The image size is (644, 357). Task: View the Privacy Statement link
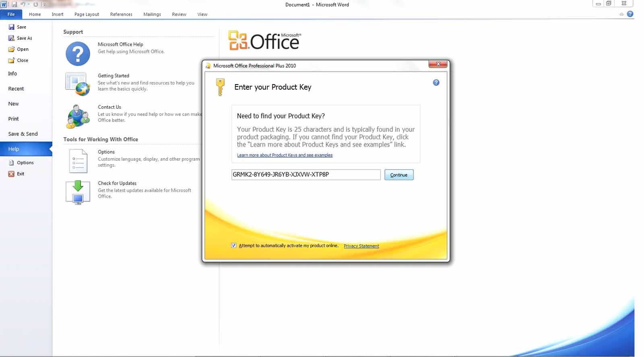pos(361,246)
